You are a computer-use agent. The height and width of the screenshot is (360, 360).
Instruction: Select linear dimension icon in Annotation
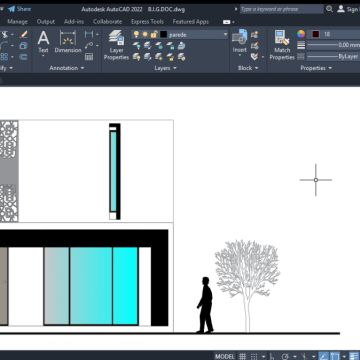point(89,35)
